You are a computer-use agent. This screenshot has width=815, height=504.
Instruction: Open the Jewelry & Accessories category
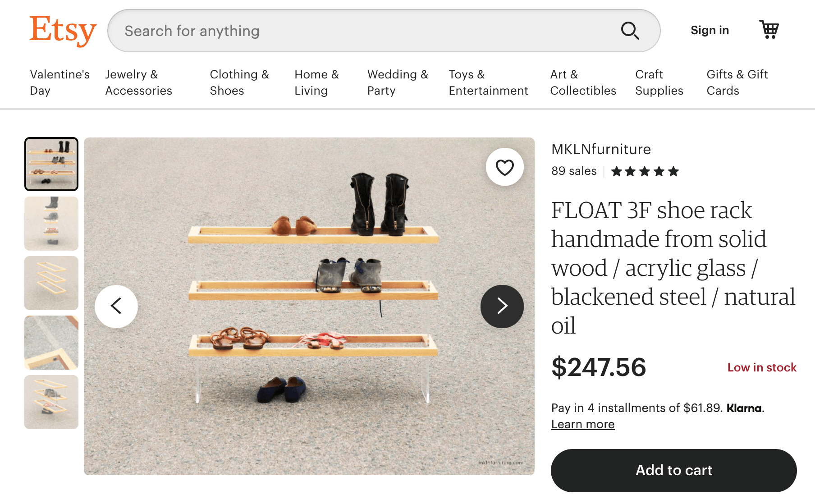pyautogui.click(x=138, y=82)
